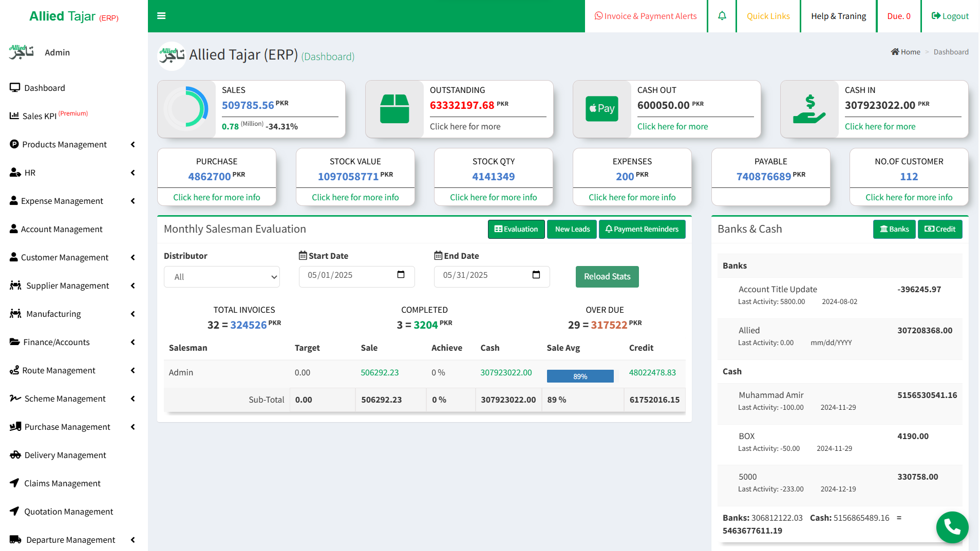Image resolution: width=980 pixels, height=551 pixels.
Task: Click the hand-dollar icon in Cash In card
Action: click(x=809, y=109)
